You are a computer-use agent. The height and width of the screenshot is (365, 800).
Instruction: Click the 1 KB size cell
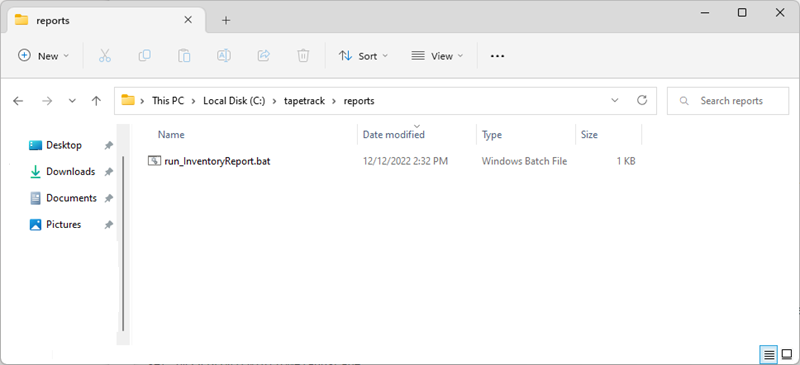point(626,162)
